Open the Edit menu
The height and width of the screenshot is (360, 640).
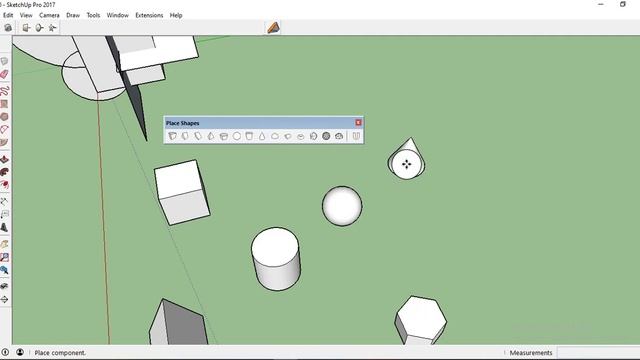point(8,15)
